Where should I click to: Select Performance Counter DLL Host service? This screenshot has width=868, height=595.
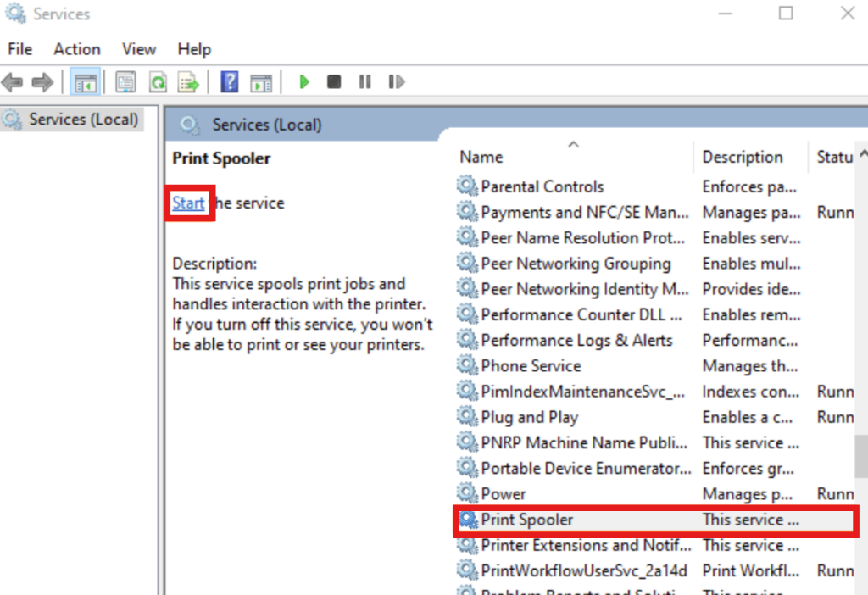coord(655,314)
